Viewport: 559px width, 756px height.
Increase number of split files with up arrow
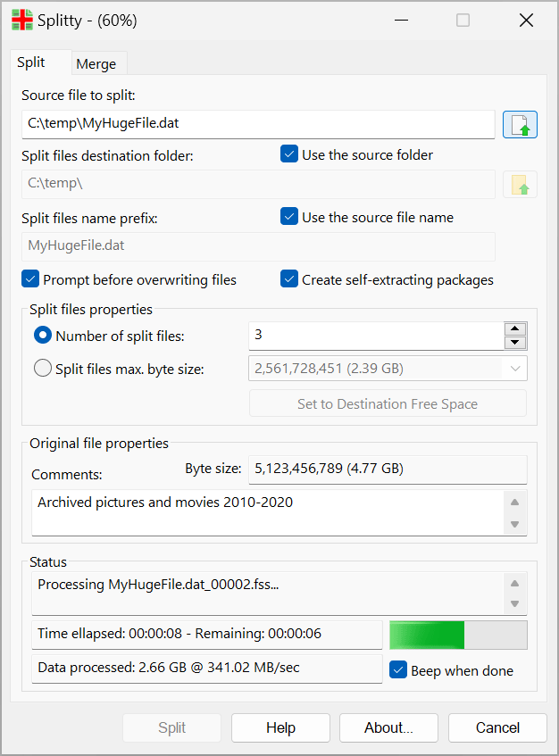[515, 328]
